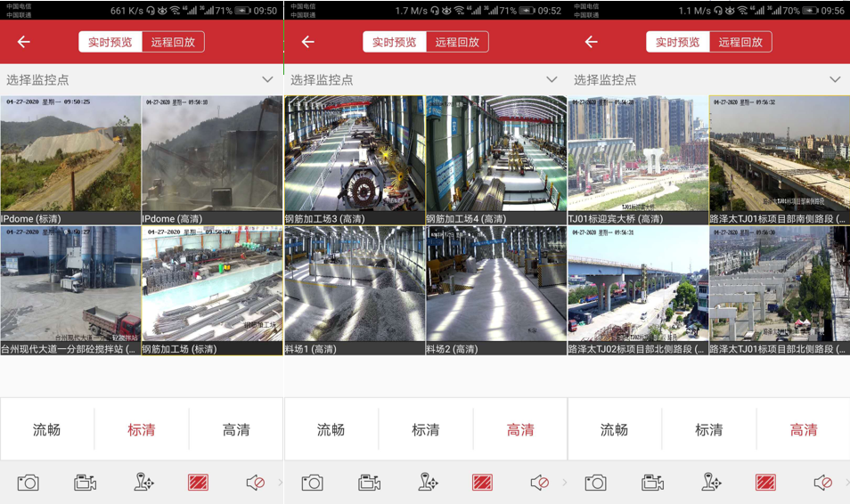Choose 高清 quality in the 09:50 screen
Screen dimensions: 850x504
point(236,430)
